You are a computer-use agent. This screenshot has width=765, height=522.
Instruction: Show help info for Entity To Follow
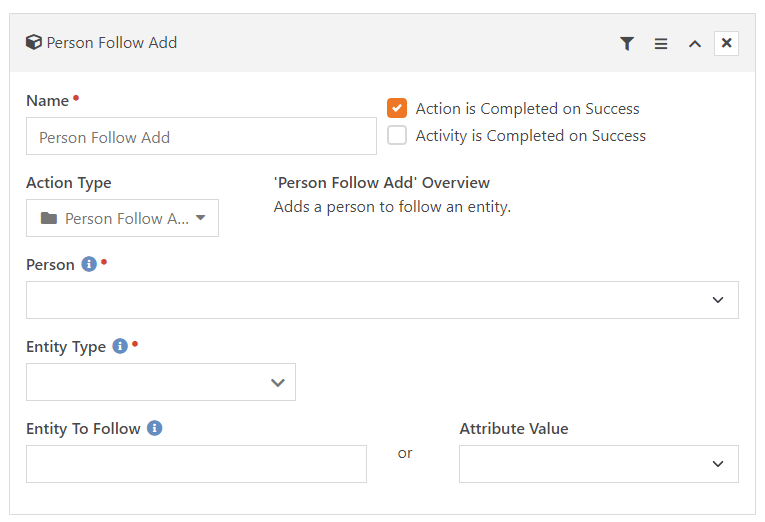(155, 429)
